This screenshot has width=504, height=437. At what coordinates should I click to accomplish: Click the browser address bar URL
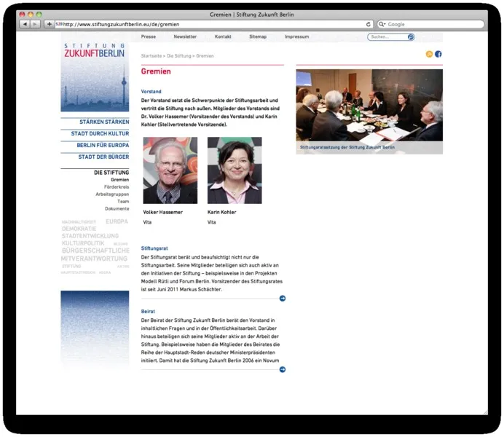[x=121, y=25]
